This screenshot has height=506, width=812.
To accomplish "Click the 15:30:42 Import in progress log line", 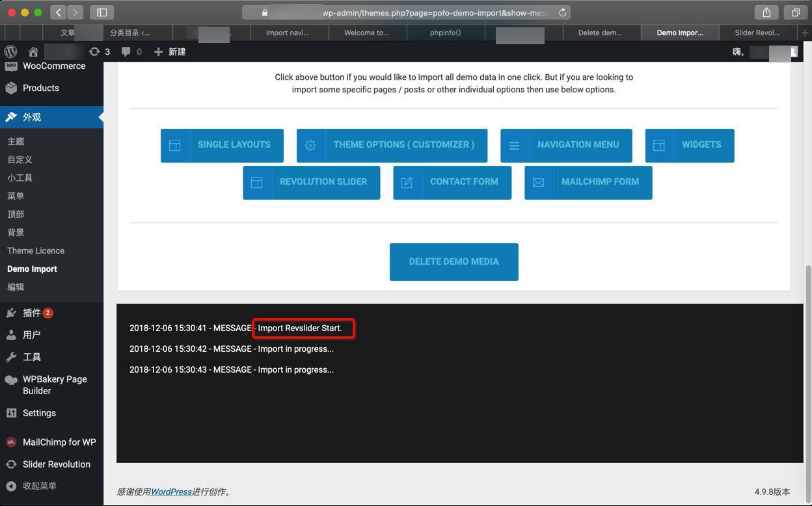I will pyautogui.click(x=232, y=349).
